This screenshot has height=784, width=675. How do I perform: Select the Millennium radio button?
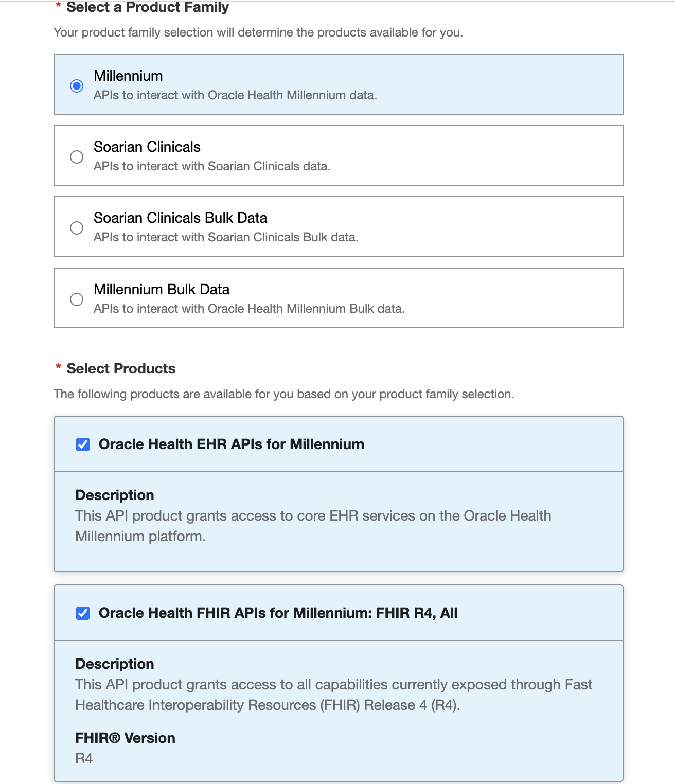[77, 85]
